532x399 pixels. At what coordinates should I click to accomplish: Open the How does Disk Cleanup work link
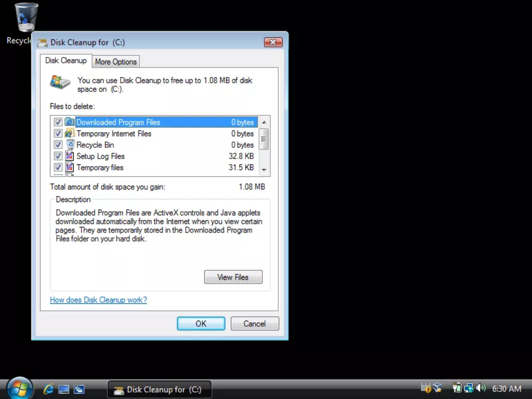[98, 300]
